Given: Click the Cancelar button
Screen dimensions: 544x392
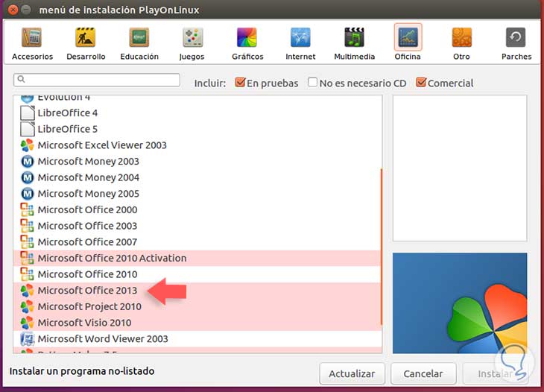Looking at the screenshot, I should point(423,373).
